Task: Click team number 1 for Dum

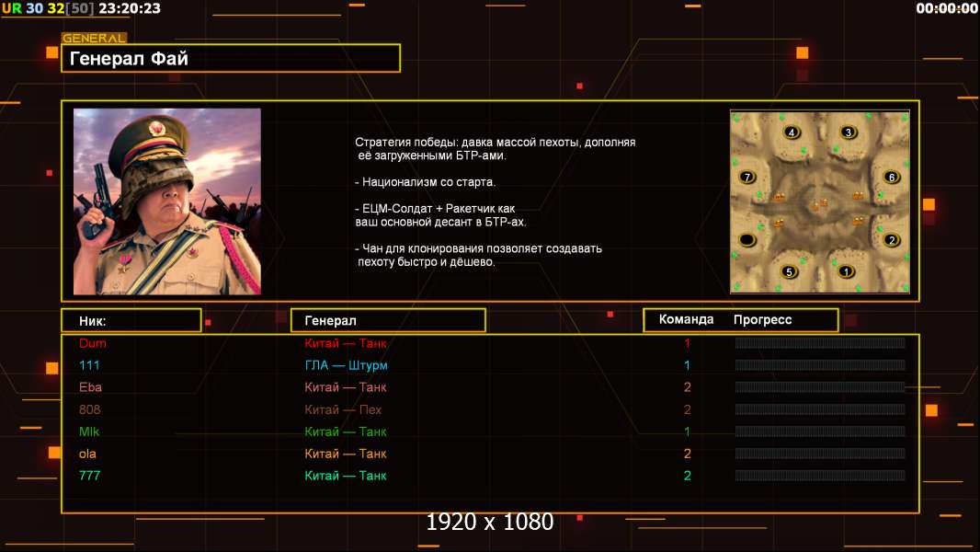Action: coord(687,343)
